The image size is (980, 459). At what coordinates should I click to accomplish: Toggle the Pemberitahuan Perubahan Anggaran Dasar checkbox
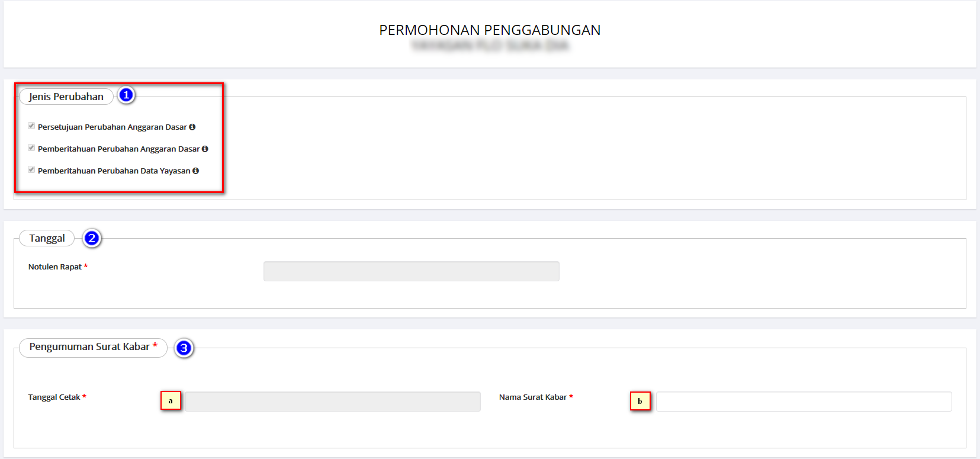[x=31, y=148]
